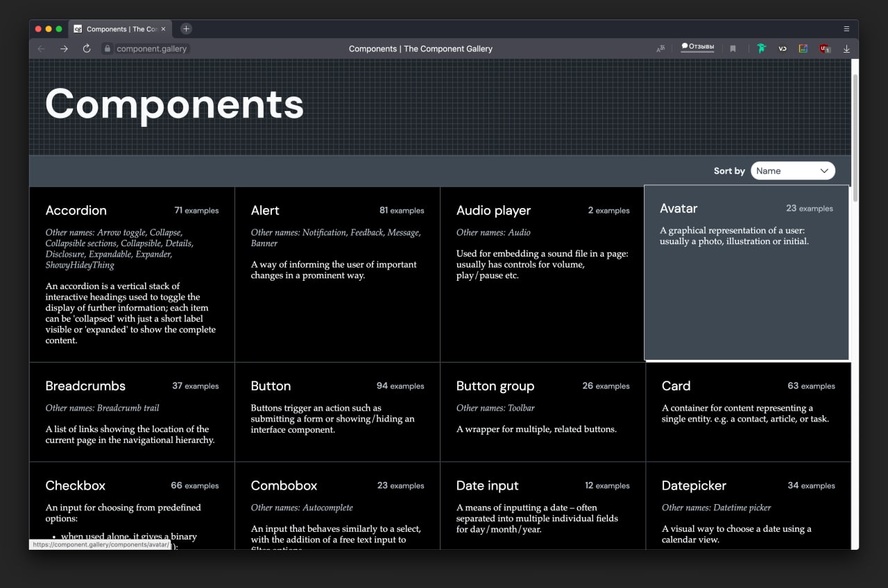Open the Sort by dropdown
The width and height of the screenshot is (888, 588).
(x=792, y=171)
